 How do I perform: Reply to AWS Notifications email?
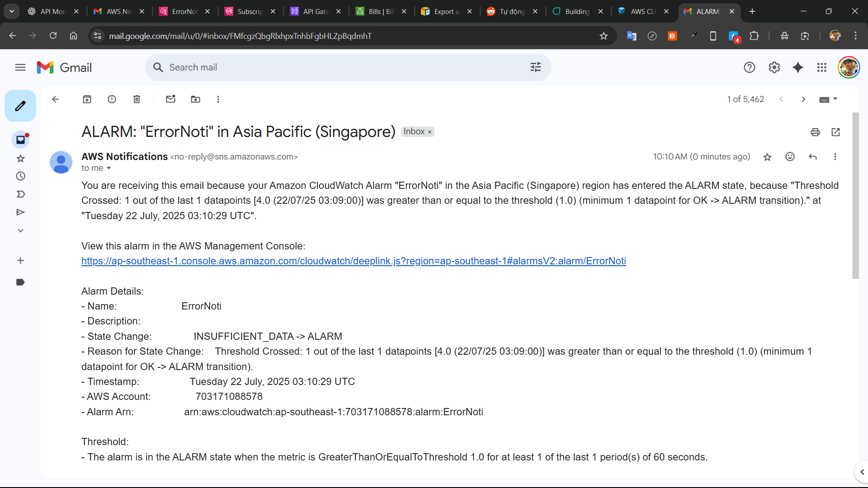(x=812, y=157)
